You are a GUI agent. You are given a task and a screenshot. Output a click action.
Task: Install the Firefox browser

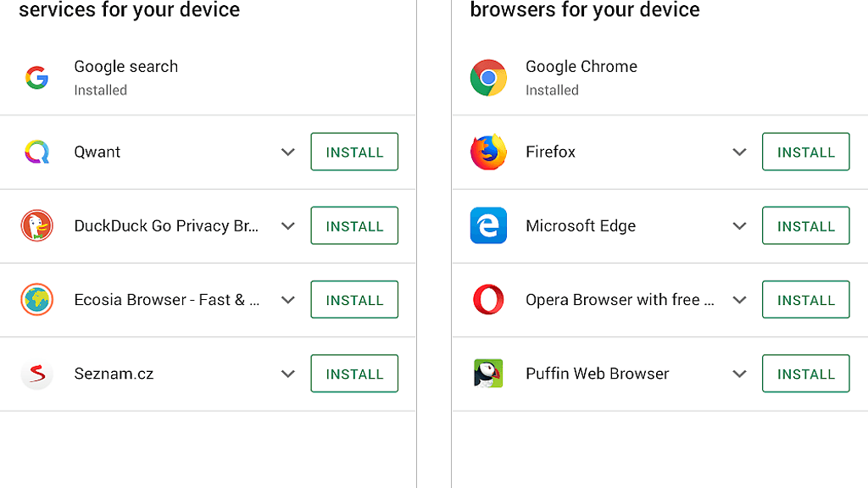click(x=805, y=152)
